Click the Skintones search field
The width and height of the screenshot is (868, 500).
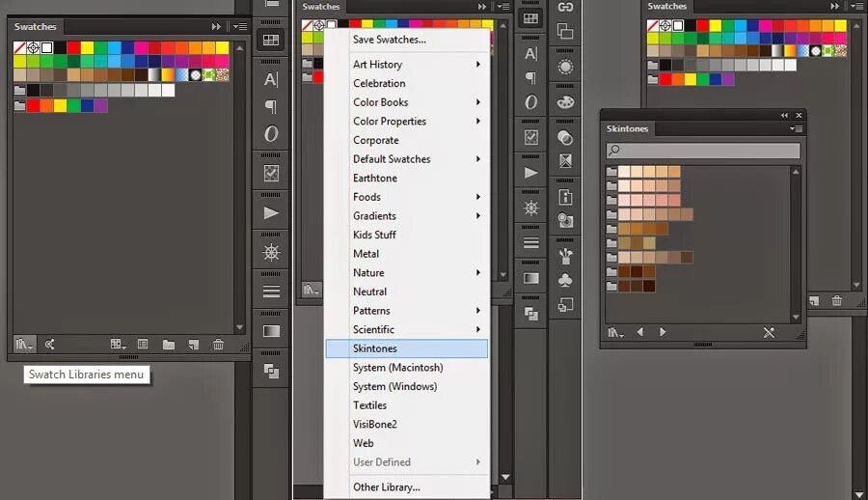(703, 151)
